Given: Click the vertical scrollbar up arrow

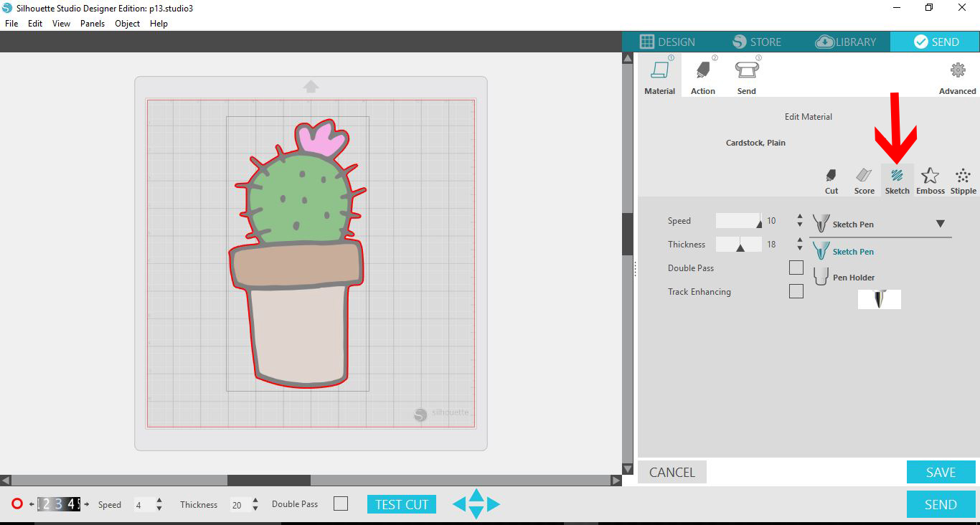Looking at the screenshot, I should click(626, 57).
